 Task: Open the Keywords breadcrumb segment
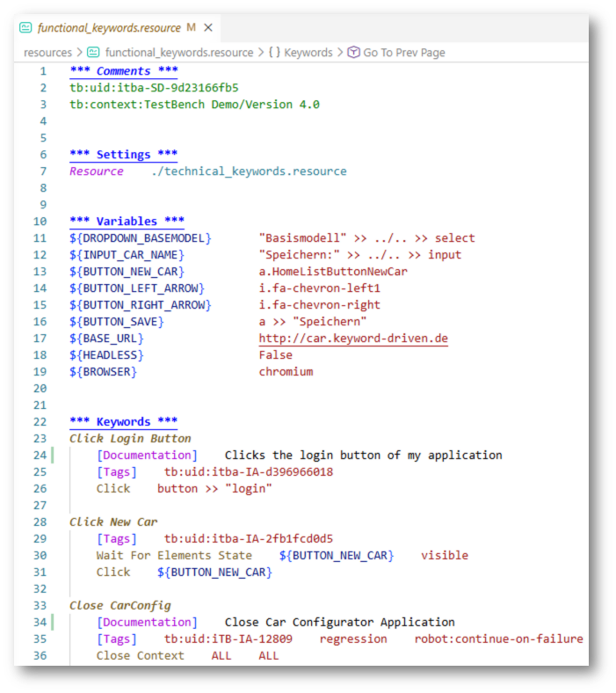(x=308, y=53)
